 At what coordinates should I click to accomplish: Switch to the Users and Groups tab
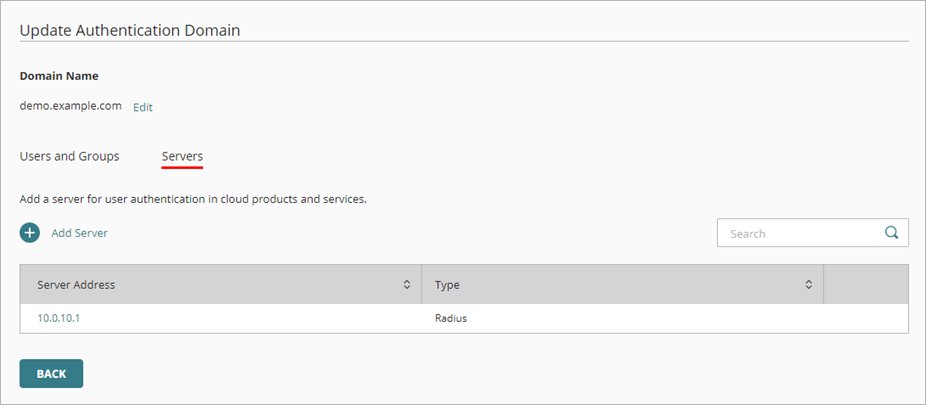click(x=69, y=156)
